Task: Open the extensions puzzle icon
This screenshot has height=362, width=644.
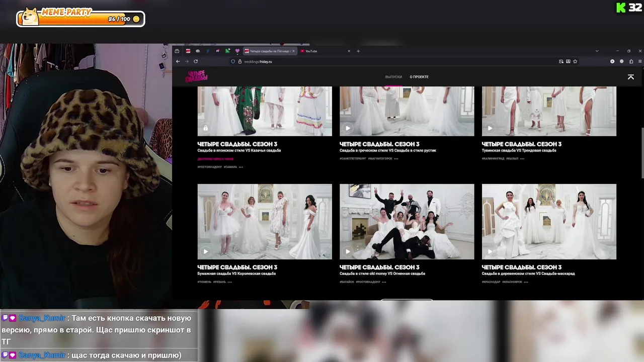Action: coord(631,61)
